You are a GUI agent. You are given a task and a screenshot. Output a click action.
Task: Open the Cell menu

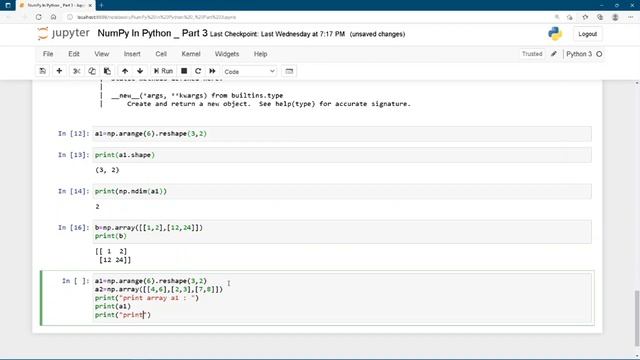[161, 54]
